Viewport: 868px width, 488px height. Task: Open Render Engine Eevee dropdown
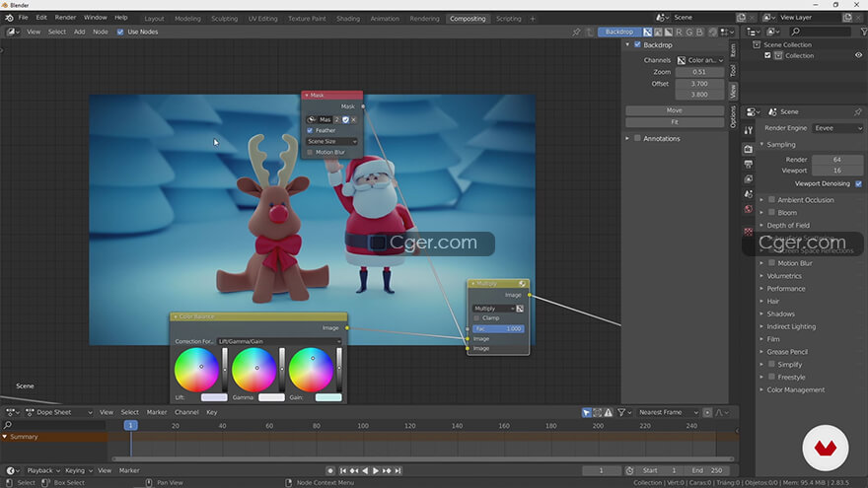(x=838, y=128)
